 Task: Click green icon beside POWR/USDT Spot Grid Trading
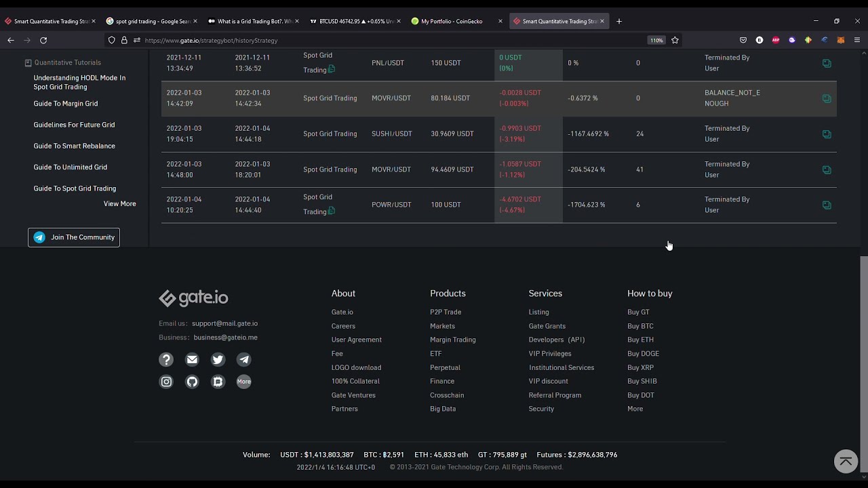[x=332, y=211]
